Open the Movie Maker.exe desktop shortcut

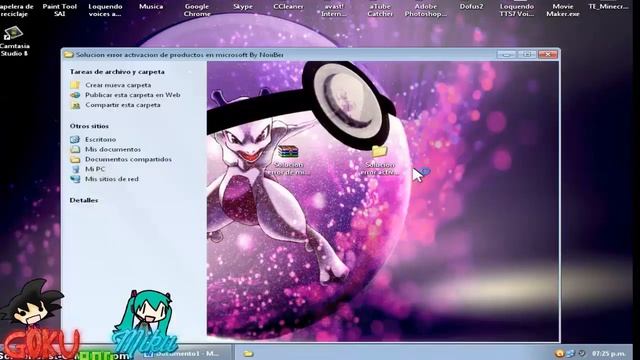563,10
